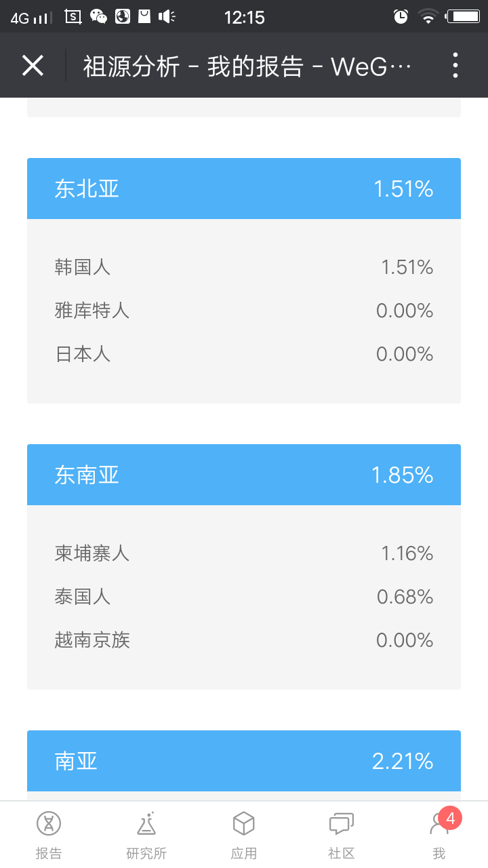Switch to the 研究所 tab label
The image size is (488, 868).
146,853
